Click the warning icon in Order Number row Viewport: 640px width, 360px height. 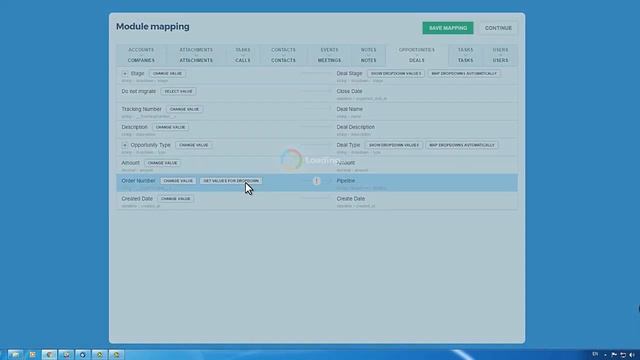316,181
